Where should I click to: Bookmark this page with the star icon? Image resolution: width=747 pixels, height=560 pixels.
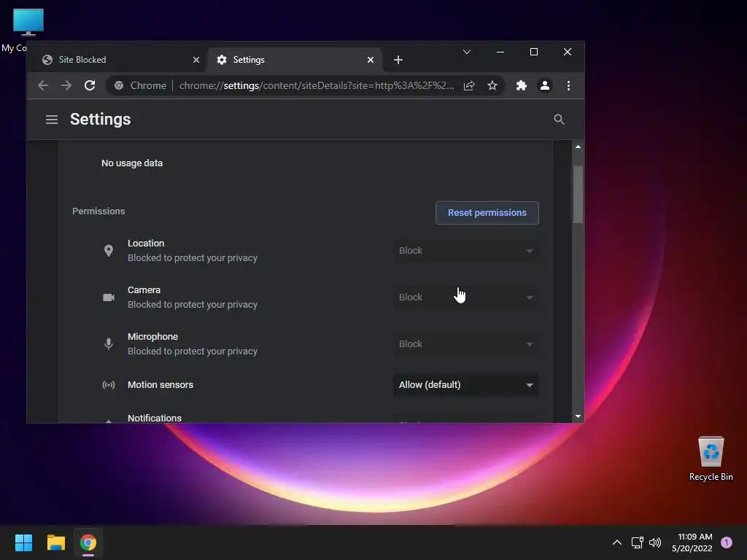[492, 86]
